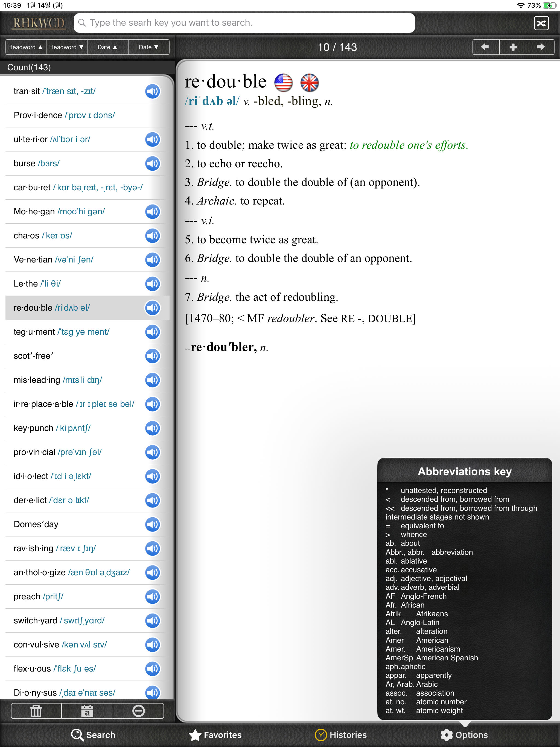Image resolution: width=560 pixels, height=747 pixels.
Task: Play audio pronunciation for Le·the
Action: point(152,284)
